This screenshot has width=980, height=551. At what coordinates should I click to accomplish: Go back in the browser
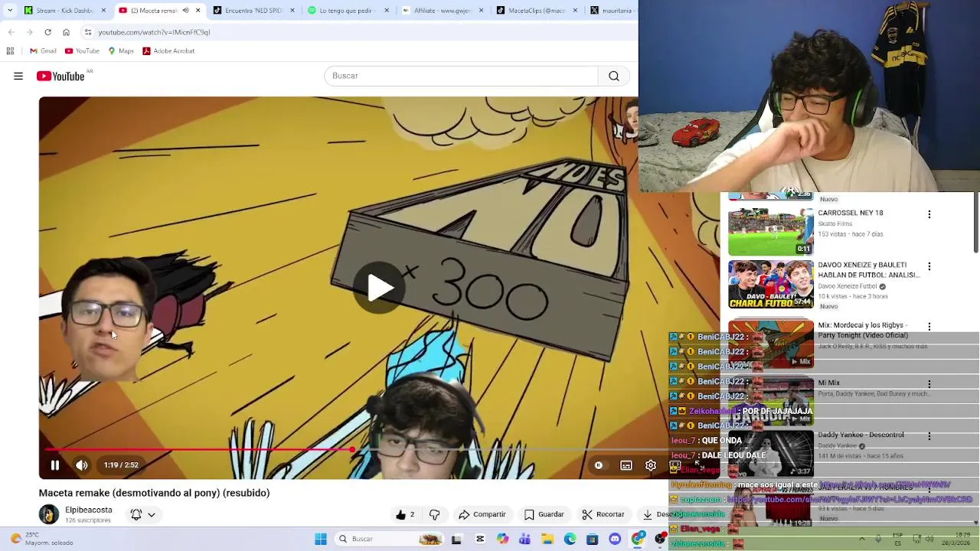coord(11,32)
